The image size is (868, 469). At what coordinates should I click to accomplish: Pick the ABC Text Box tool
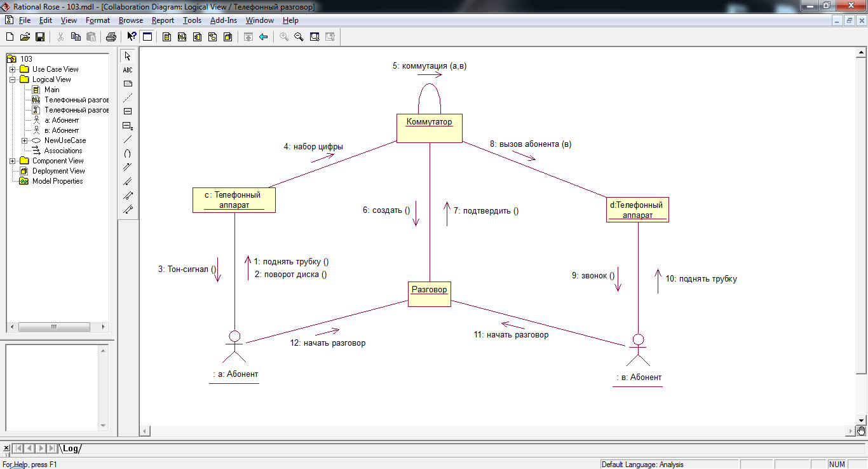click(128, 70)
